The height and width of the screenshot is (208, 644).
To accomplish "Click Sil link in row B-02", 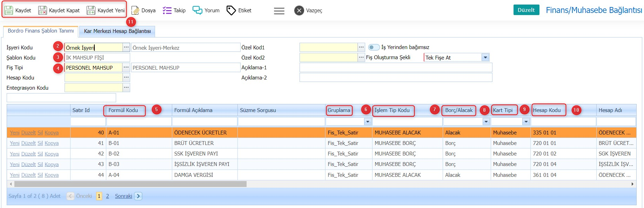I will pos(40,154).
